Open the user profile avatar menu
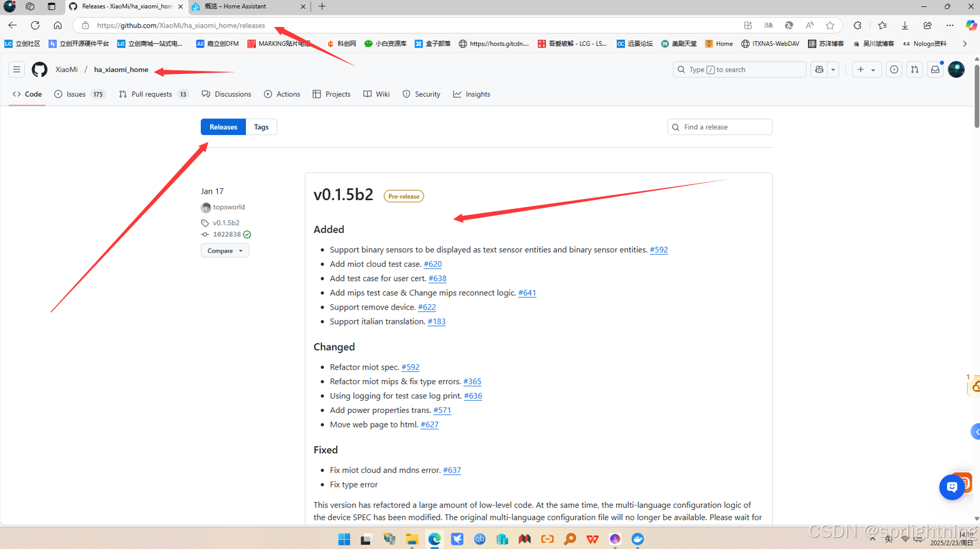 coord(956,69)
